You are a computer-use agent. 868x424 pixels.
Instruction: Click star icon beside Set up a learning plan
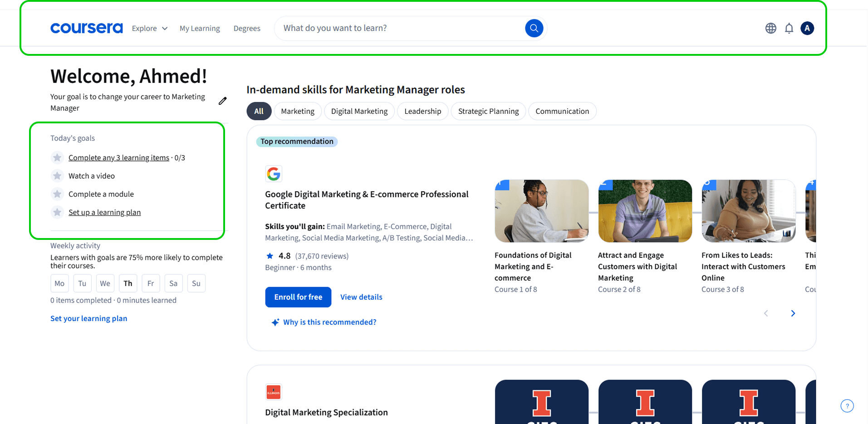[x=57, y=212]
